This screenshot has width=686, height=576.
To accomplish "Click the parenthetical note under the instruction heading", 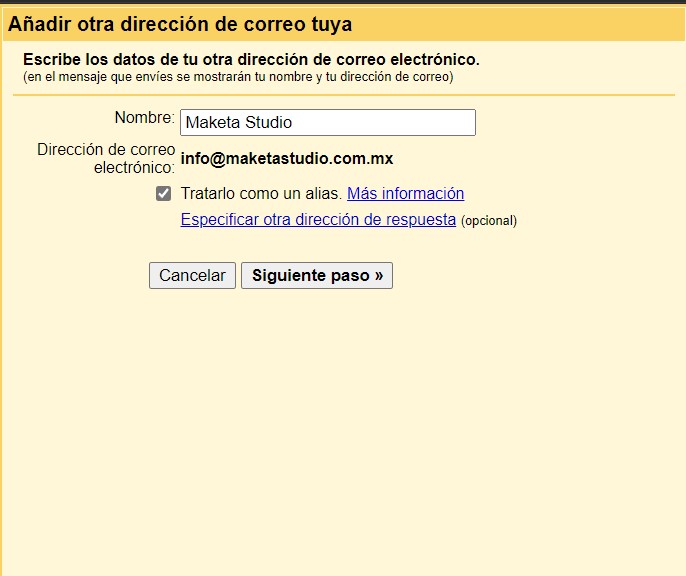I will (238, 77).
